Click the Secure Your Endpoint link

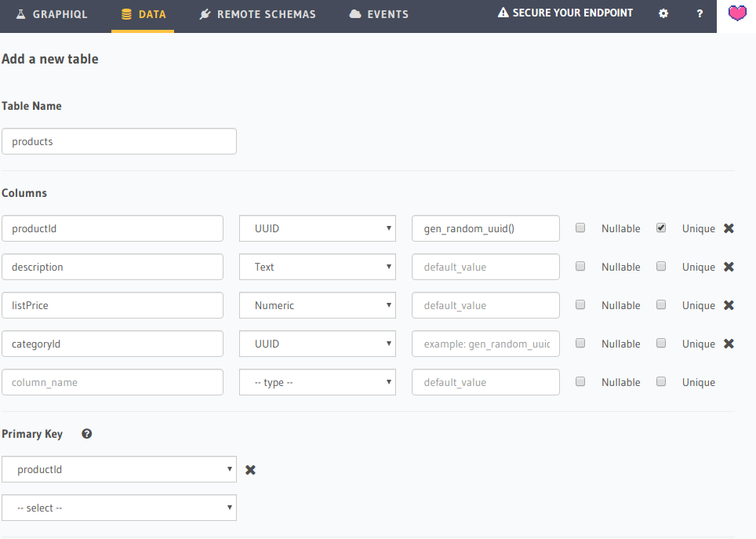tap(565, 13)
